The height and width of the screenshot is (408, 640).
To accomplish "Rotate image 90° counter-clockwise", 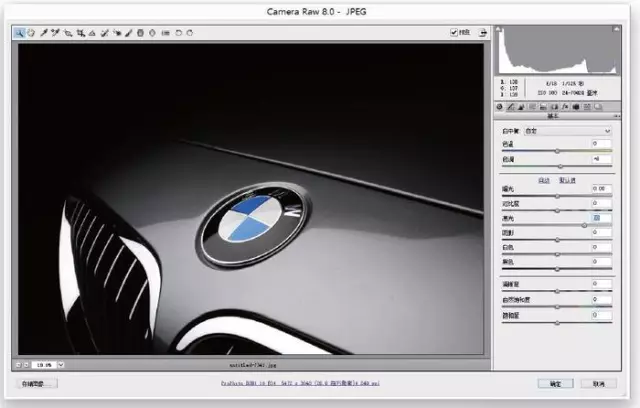I will click(x=178, y=32).
